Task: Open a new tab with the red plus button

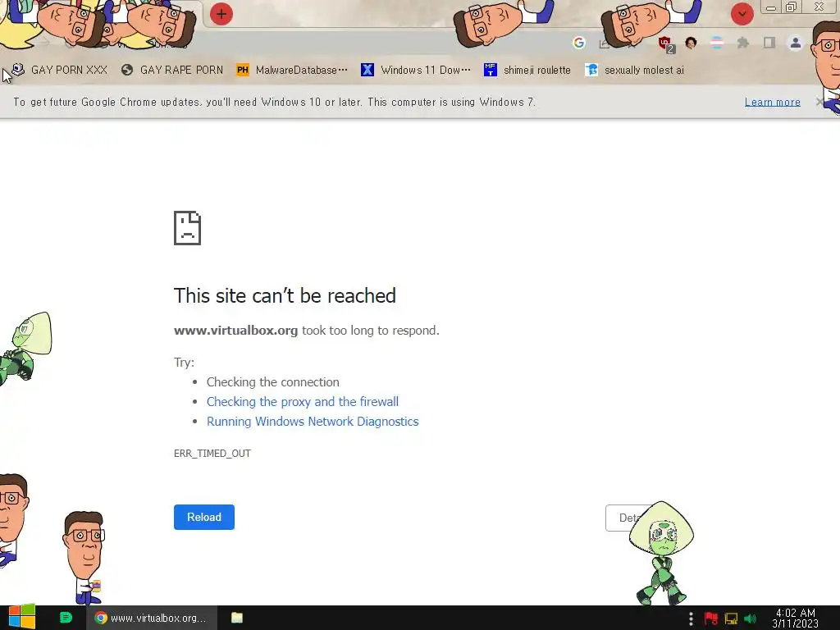Action: pos(221,14)
